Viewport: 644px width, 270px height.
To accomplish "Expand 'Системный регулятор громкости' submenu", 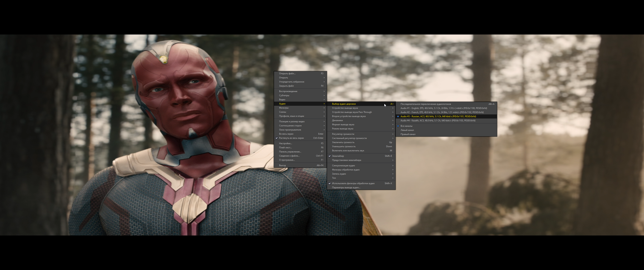I will [361, 138].
